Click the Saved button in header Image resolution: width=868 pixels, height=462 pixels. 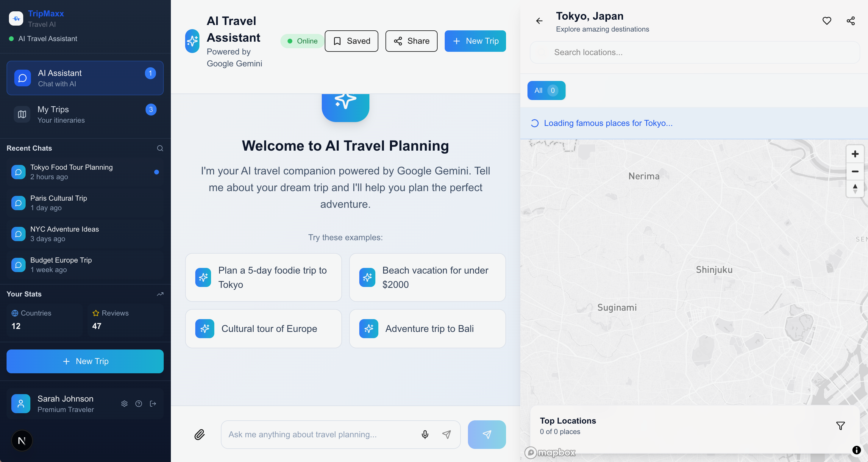click(x=351, y=41)
